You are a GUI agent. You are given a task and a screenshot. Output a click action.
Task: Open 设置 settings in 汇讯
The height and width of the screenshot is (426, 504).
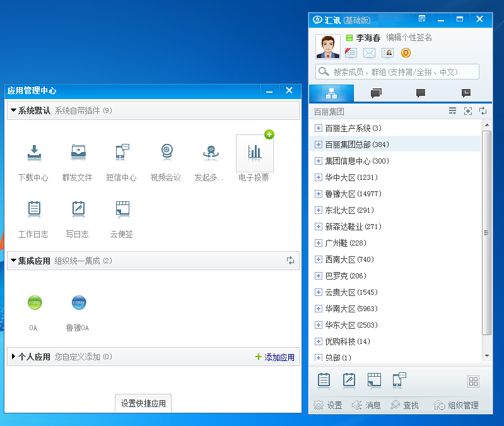point(328,405)
